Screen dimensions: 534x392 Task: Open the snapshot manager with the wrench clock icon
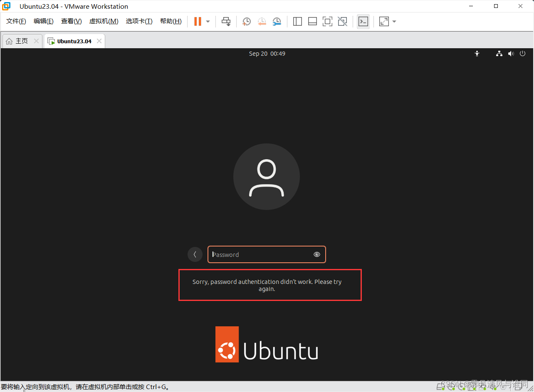(277, 21)
